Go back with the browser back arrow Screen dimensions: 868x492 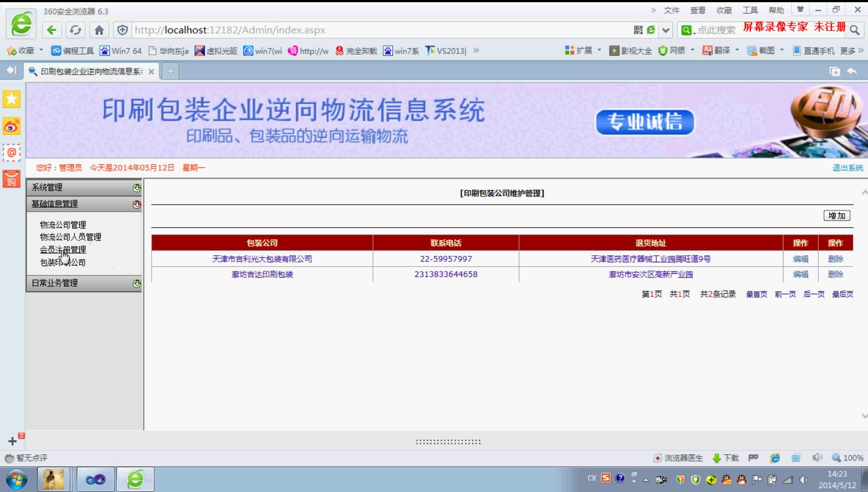pos(52,30)
